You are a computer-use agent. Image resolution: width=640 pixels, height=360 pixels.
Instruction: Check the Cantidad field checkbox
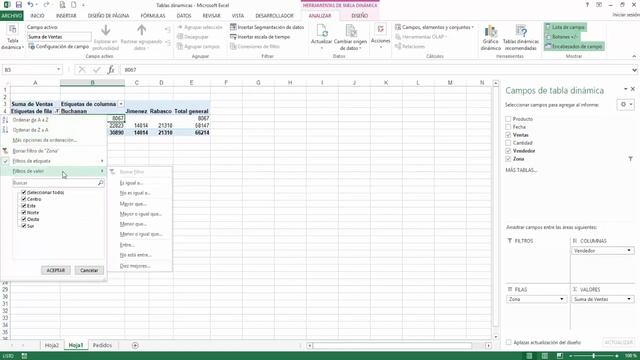coord(508,143)
